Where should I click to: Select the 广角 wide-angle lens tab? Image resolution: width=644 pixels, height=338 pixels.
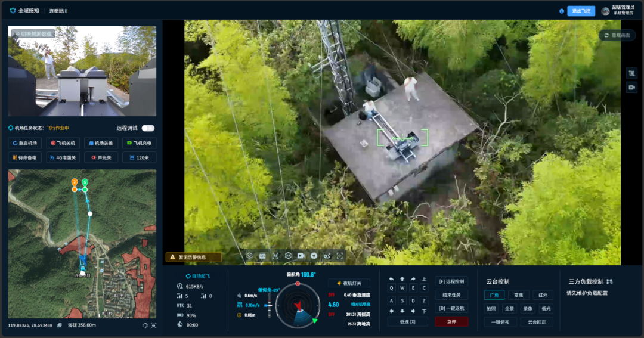[494, 295]
